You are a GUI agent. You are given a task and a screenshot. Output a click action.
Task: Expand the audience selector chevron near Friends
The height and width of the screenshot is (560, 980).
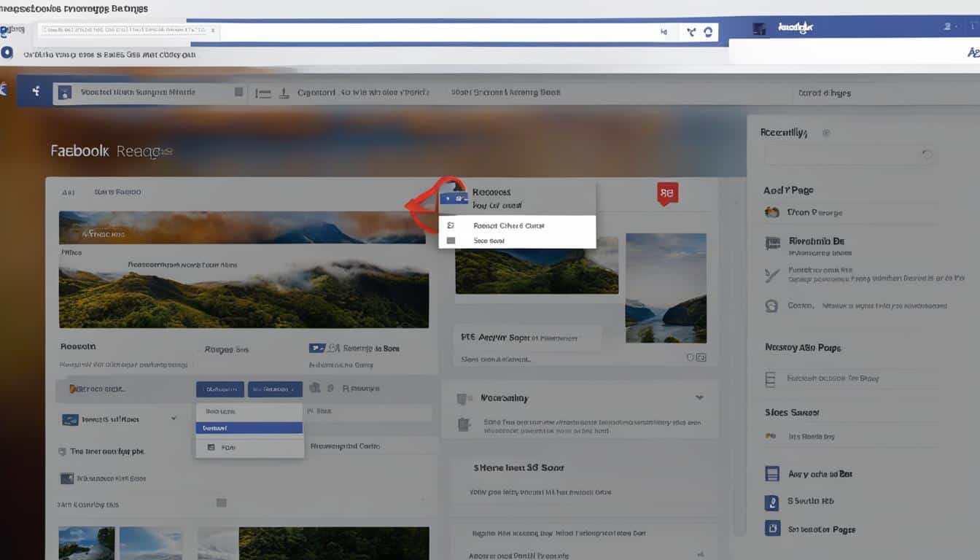(x=174, y=419)
